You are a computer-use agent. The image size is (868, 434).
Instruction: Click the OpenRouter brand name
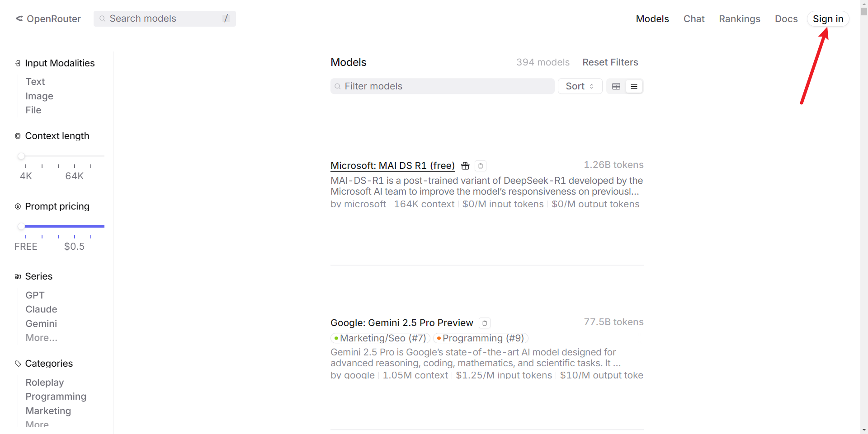54,19
